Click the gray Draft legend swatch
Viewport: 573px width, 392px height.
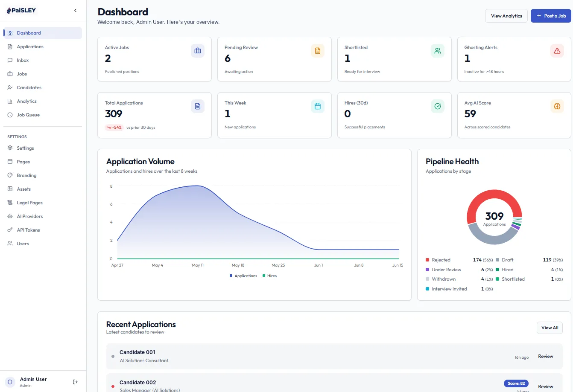[497, 260]
